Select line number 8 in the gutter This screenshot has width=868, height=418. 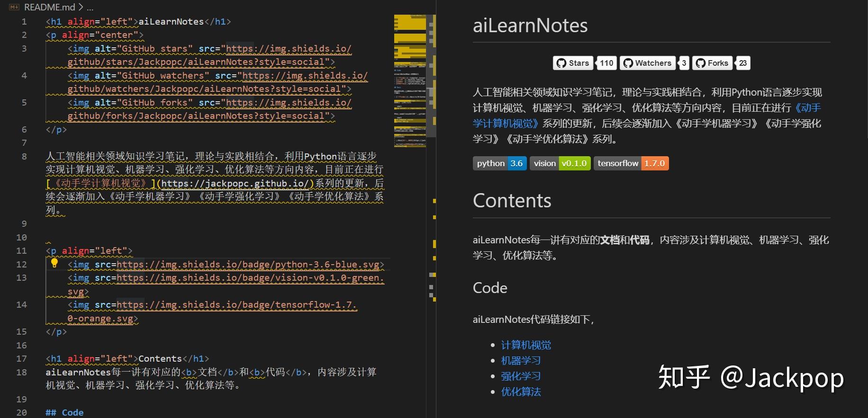24,157
